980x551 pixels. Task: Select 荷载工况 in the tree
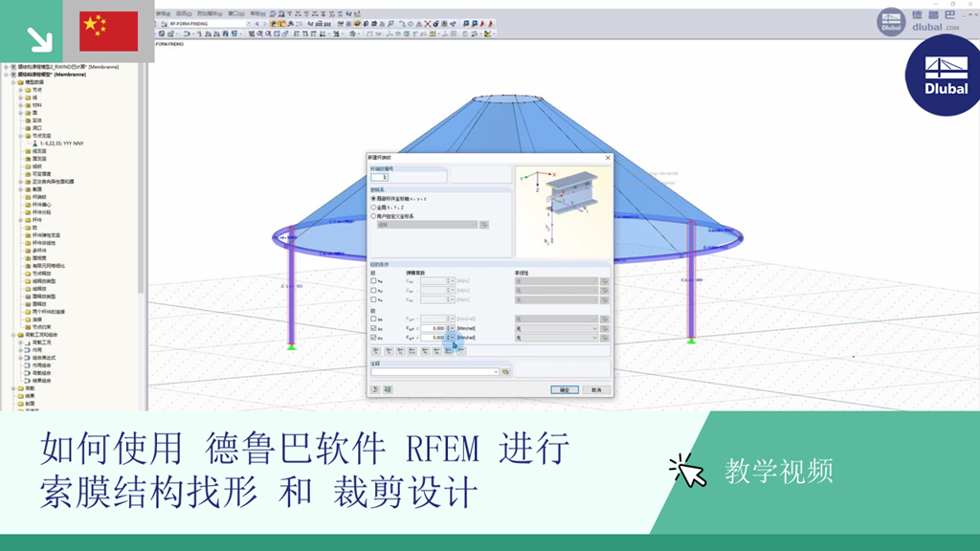[x=42, y=342]
